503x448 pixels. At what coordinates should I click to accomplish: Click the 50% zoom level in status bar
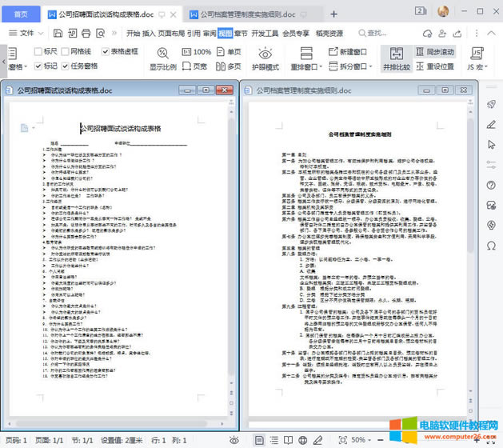[359, 440]
